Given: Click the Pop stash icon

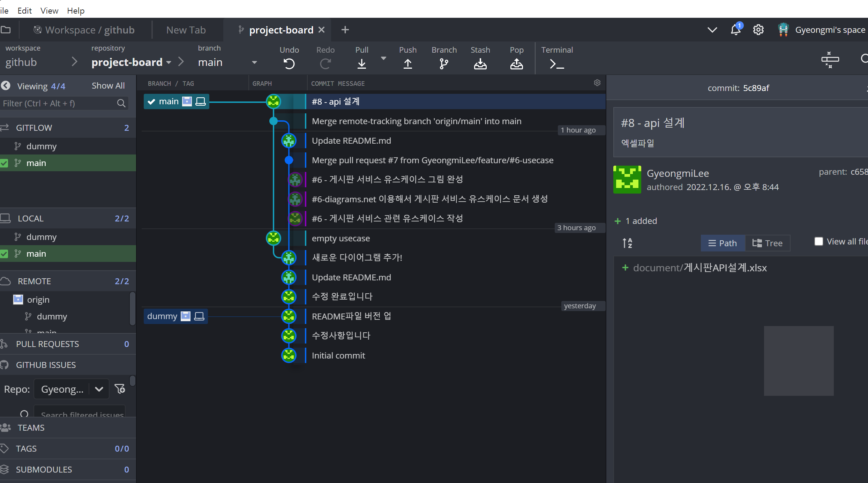Looking at the screenshot, I should [x=516, y=63].
